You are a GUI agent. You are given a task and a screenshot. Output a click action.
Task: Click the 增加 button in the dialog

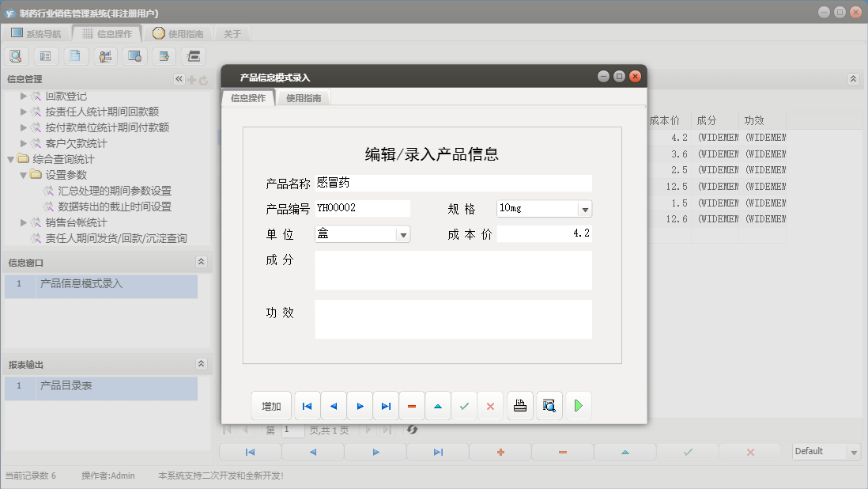(271, 405)
